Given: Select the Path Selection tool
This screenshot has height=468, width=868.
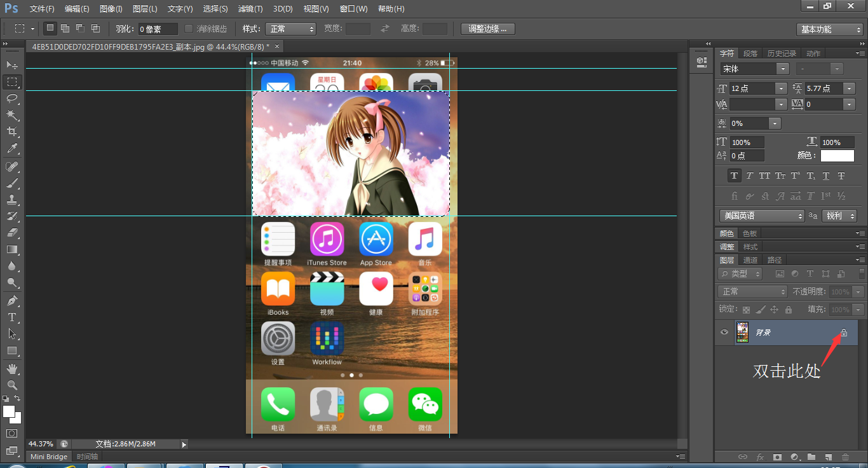Looking at the screenshot, I should 12,334.
